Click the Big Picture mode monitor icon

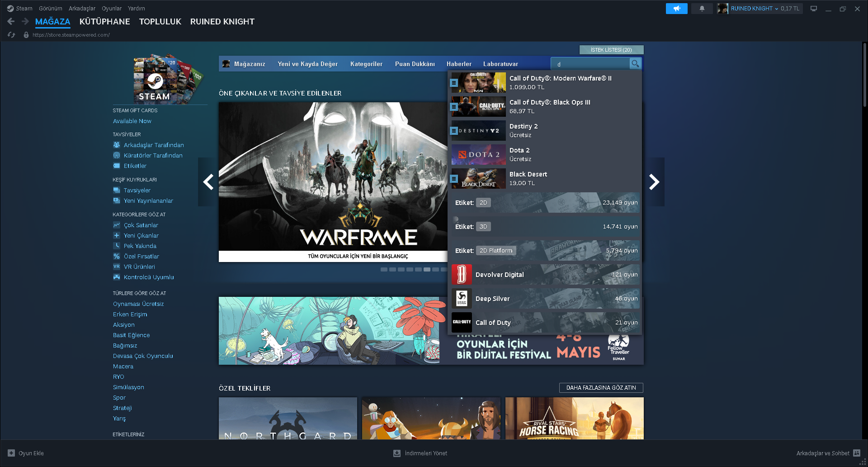pos(814,9)
